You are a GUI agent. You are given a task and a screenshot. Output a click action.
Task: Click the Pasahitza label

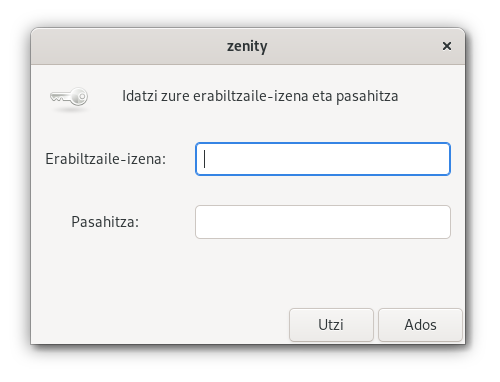[x=105, y=222]
